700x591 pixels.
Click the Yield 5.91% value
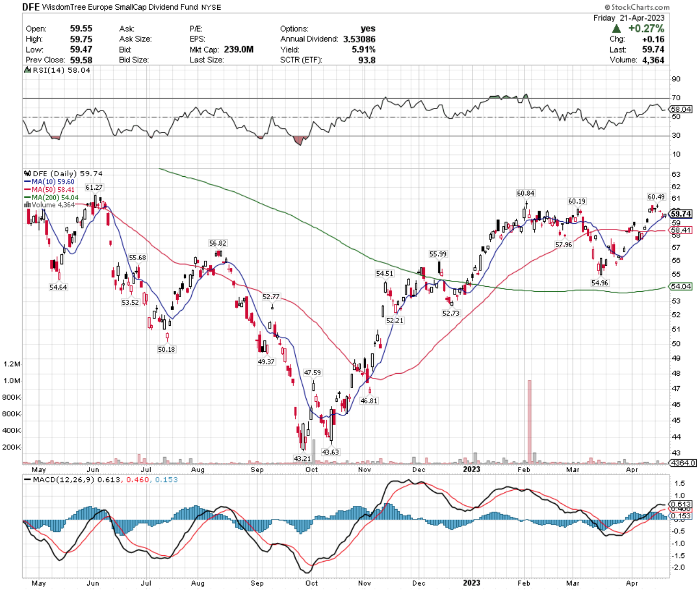(x=364, y=49)
